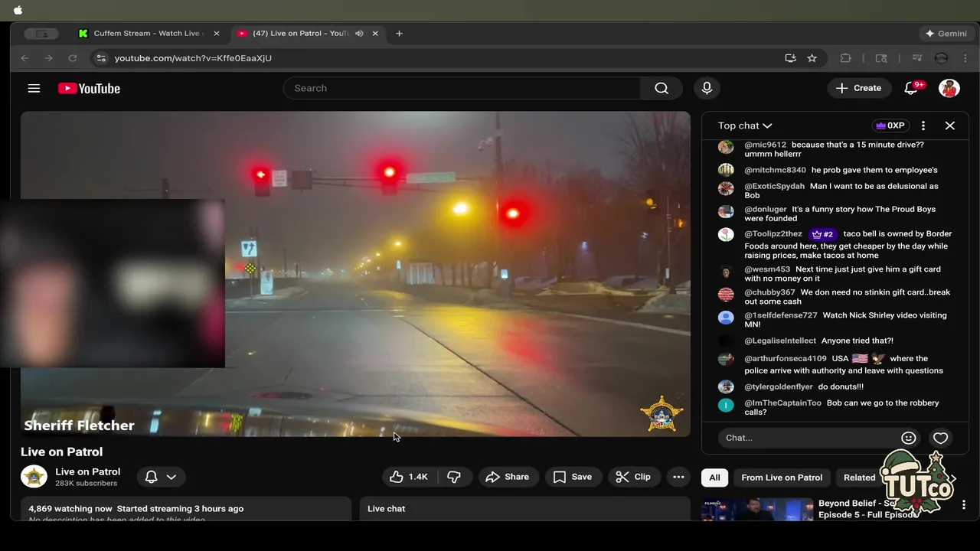Viewport: 980px width, 551px height.
Task: Open the 0XP crown badge
Action: click(x=890, y=126)
